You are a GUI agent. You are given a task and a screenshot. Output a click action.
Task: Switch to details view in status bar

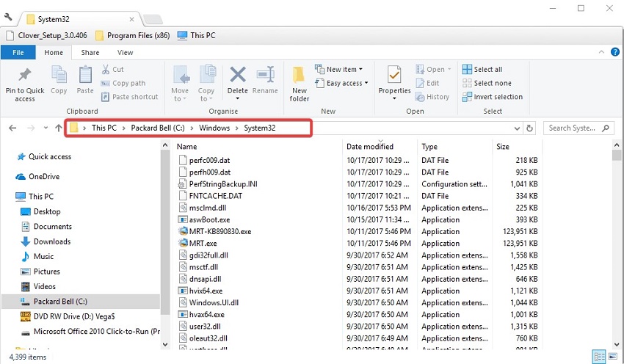coord(600,357)
